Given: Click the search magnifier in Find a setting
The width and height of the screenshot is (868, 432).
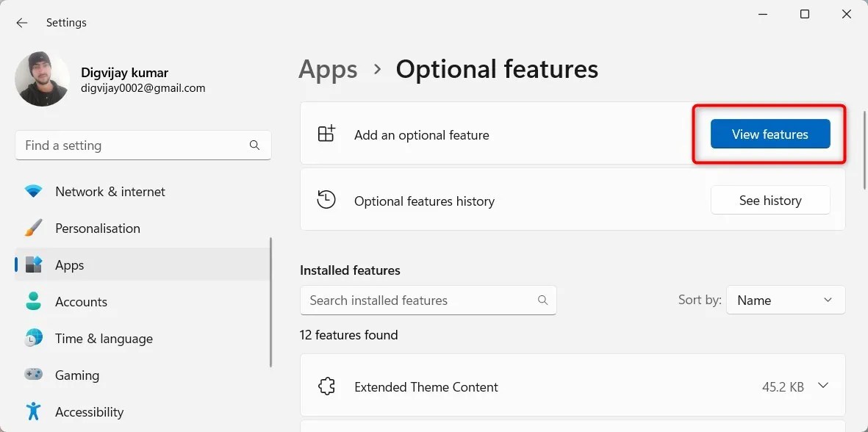Looking at the screenshot, I should (x=254, y=145).
